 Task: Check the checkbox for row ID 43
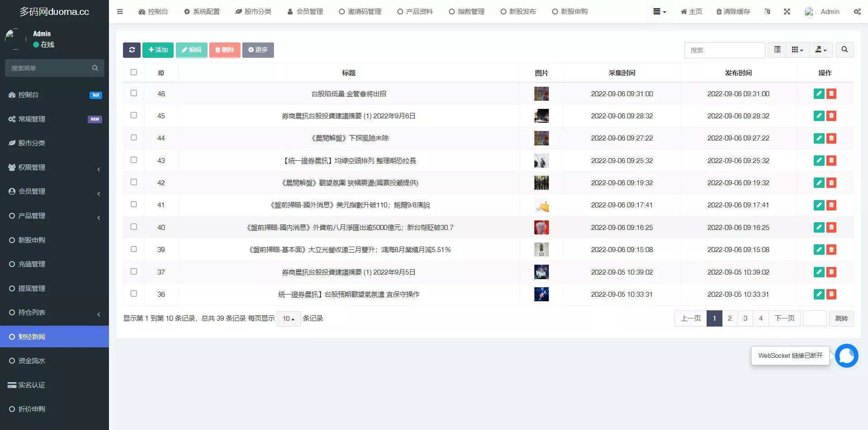click(x=133, y=160)
